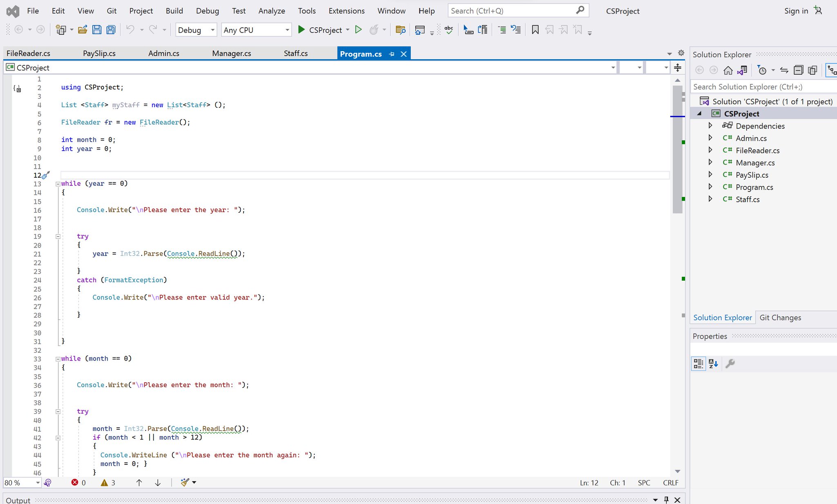
Task: Click Sync with Active Document arrows icon
Action: [784, 70]
